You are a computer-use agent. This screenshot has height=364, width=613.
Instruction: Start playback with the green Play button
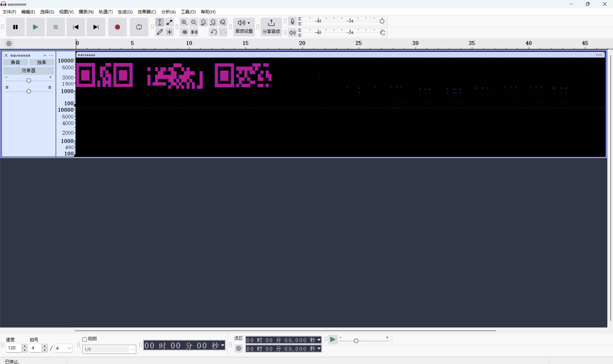coord(35,27)
